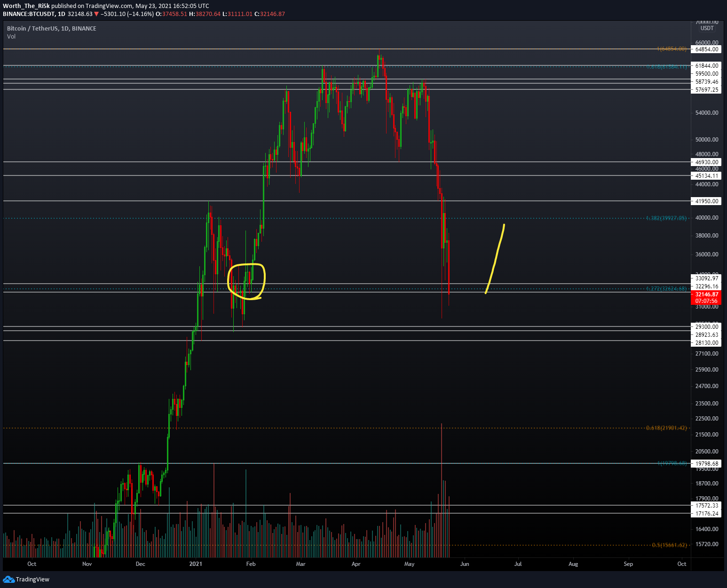Viewport: 727px width, 588px height.
Task: Click the Dec label on the time axis
Action: (x=141, y=564)
